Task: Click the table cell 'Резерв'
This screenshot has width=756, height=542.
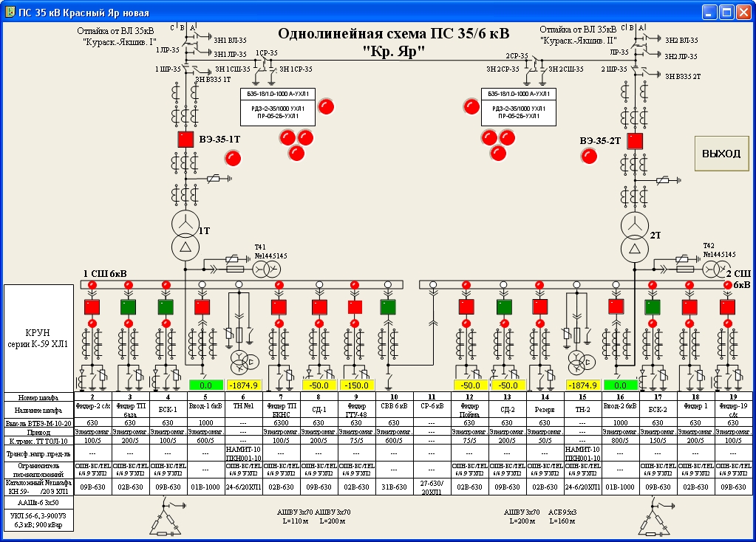Action: [x=545, y=410]
